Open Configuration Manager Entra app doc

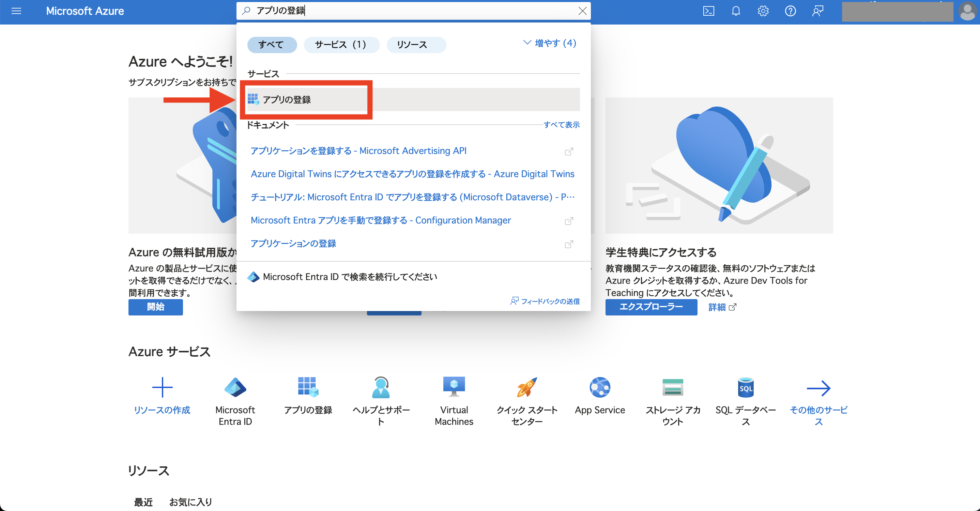coord(380,220)
